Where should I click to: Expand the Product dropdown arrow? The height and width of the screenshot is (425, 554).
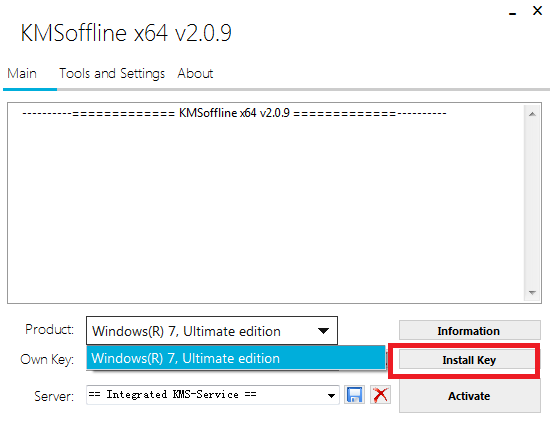(x=323, y=331)
